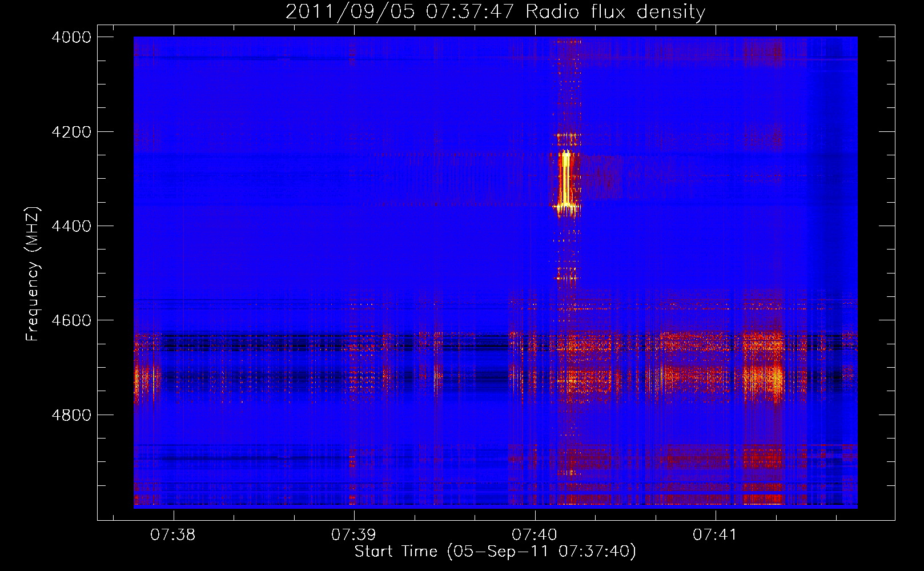Click the 4400 frequency axis label
The width and height of the screenshot is (924, 571).
[71, 226]
